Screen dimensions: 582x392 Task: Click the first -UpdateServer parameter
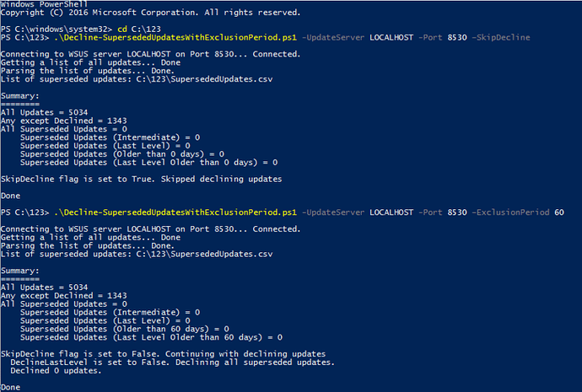pyautogui.click(x=333, y=37)
